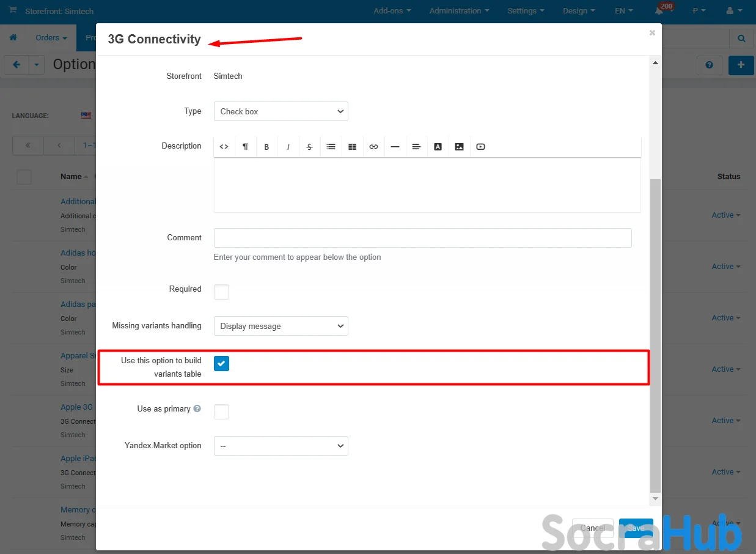Click the Storefront: Simtech label

click(59, 12)
